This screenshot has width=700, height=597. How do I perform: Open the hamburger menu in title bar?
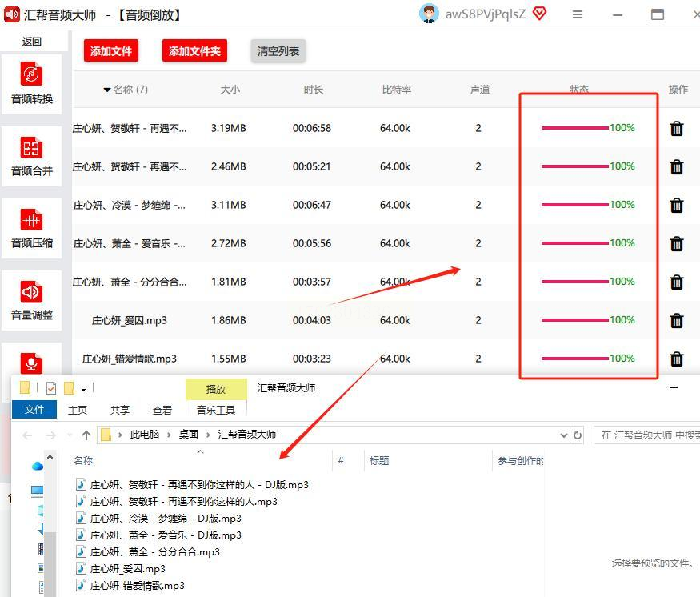(x=578, y=14)
